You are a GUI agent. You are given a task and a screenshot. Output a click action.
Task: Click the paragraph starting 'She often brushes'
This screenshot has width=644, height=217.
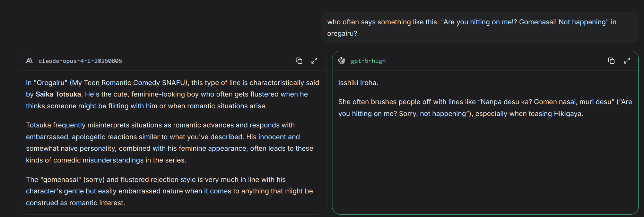tap(485, 108)
